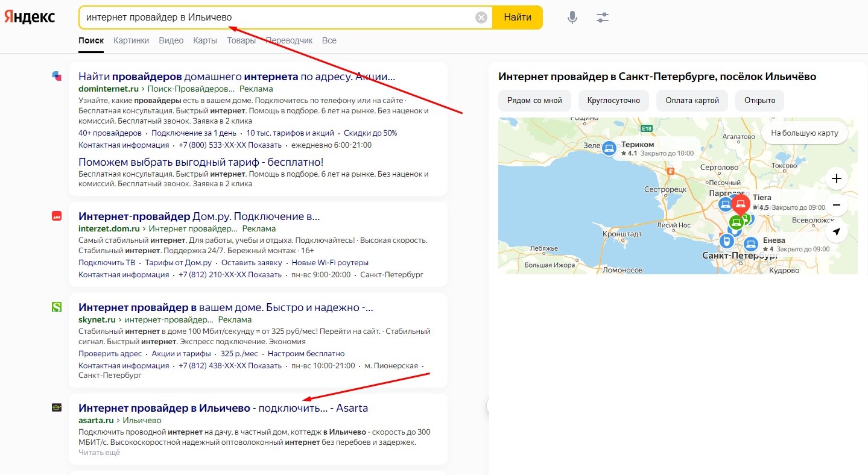The width and height of the screenshot is (868, 475).
Task: Open the Оставить заявку sitelink
Action: click(x=252, y=262)
